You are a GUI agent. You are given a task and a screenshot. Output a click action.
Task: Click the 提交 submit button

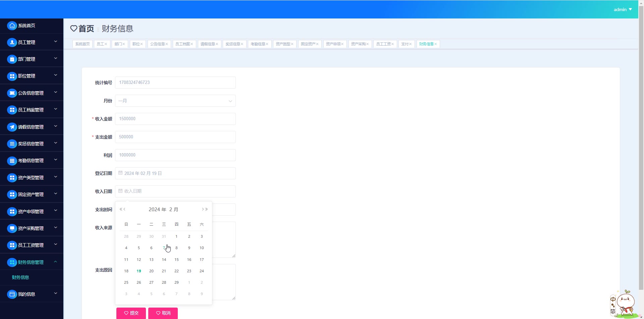[x=131, y=313]
